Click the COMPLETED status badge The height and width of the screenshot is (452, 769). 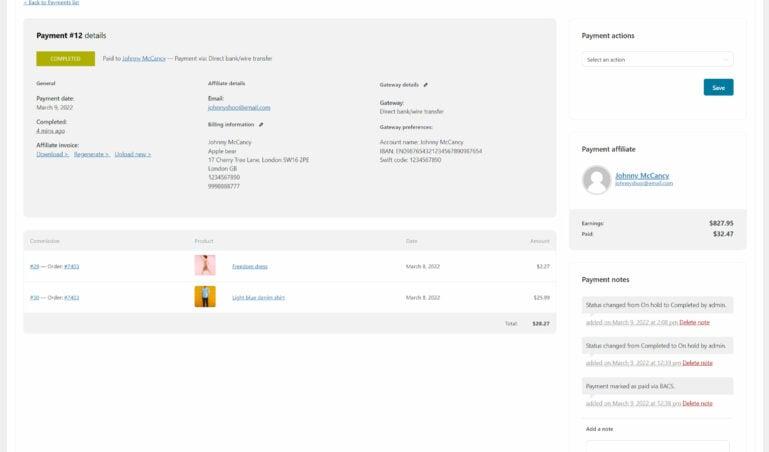coord(66,58)
